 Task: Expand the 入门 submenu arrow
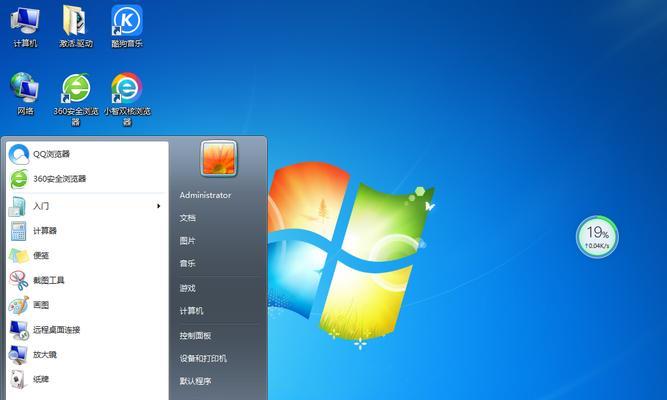159,206
